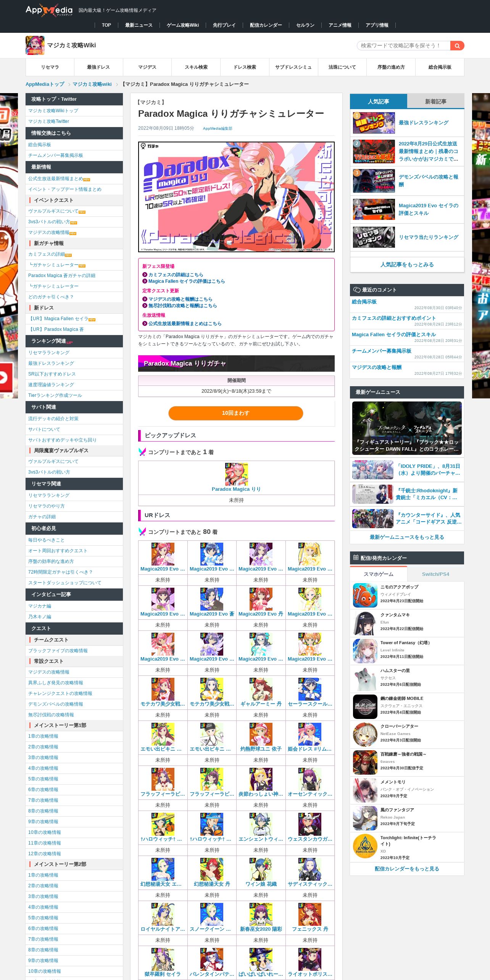Click 配信カレンダーをもっと見る link
Image resolution: width=490 pixels, height=980 pixels.
click(407, 869)
